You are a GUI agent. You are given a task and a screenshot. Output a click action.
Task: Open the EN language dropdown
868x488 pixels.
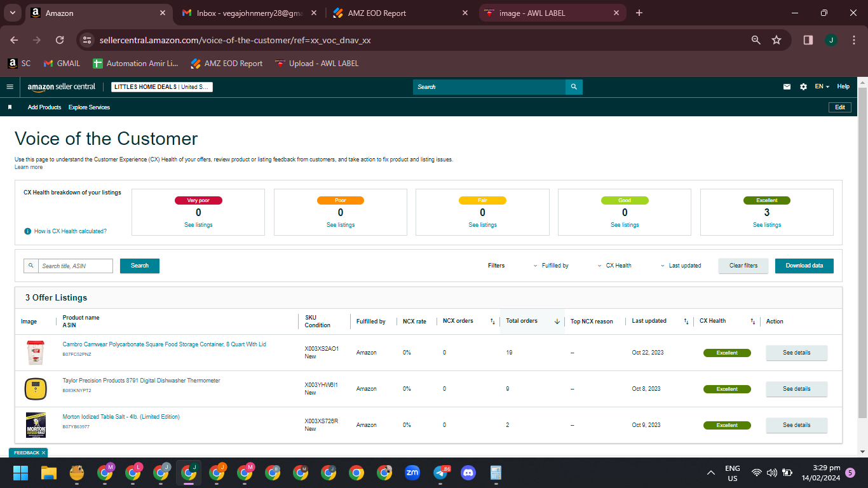822,87
